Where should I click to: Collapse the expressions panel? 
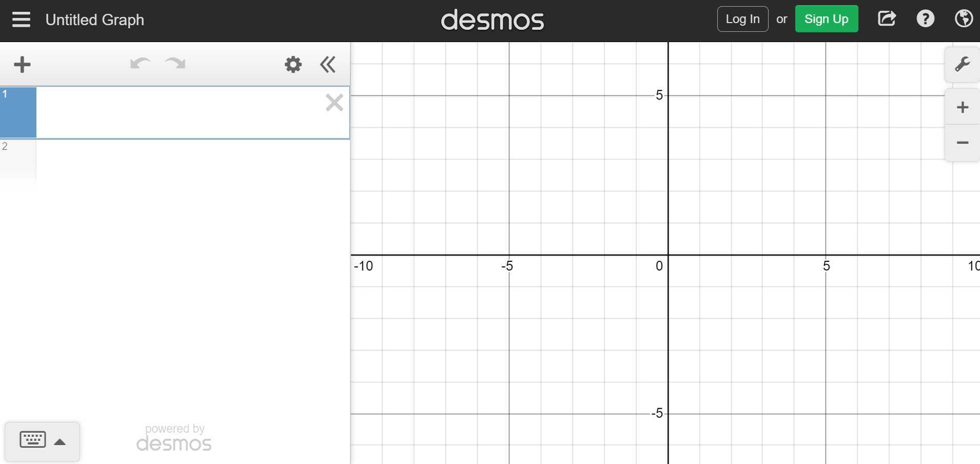[327, 64]
